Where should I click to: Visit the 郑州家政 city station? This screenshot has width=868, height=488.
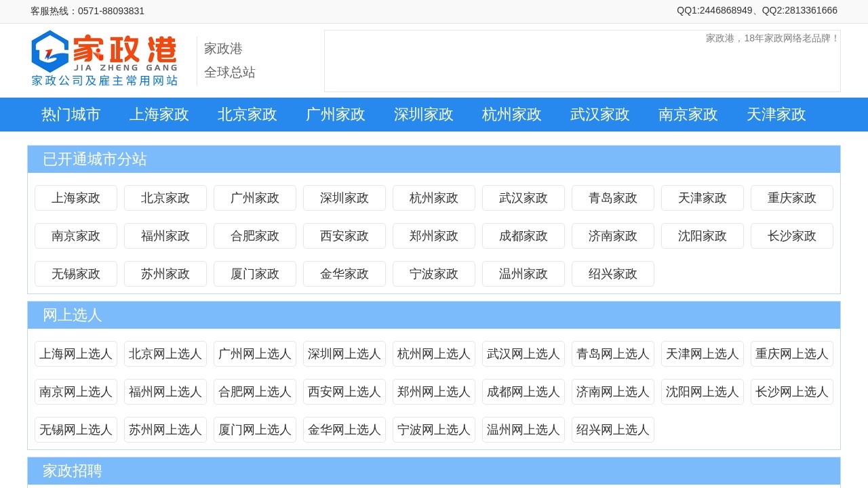point(434,236)
